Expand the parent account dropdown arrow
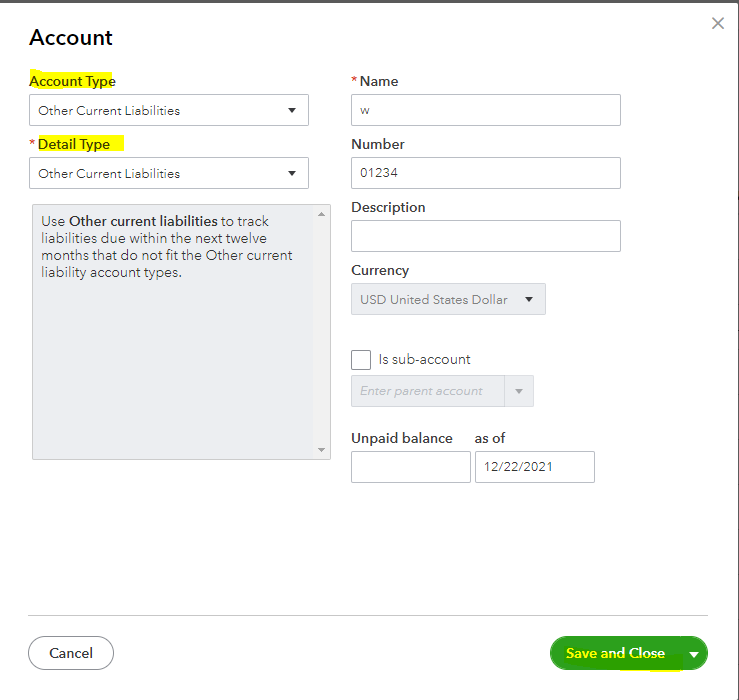Viewport: 739px width, 700px height. coord(518,391)
